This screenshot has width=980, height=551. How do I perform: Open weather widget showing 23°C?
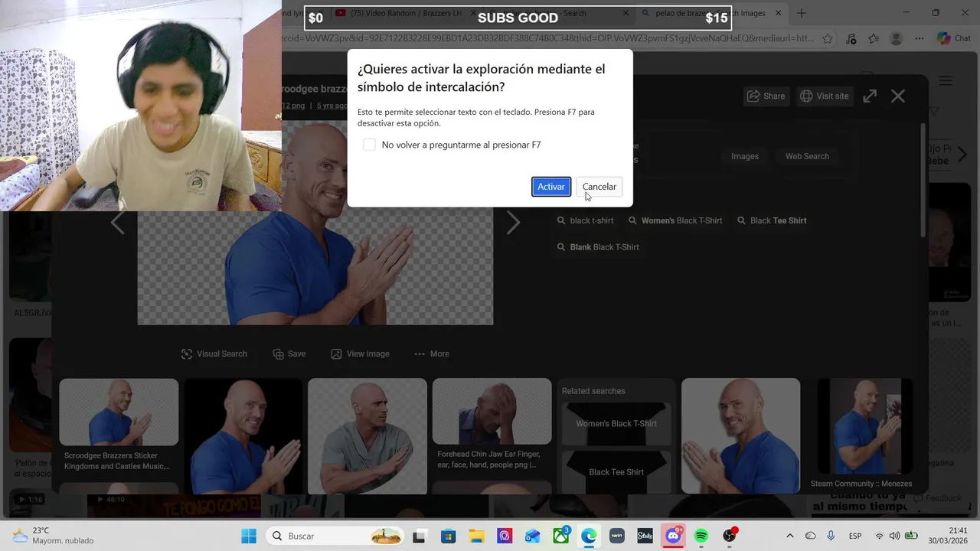click(x=52, y=536)
